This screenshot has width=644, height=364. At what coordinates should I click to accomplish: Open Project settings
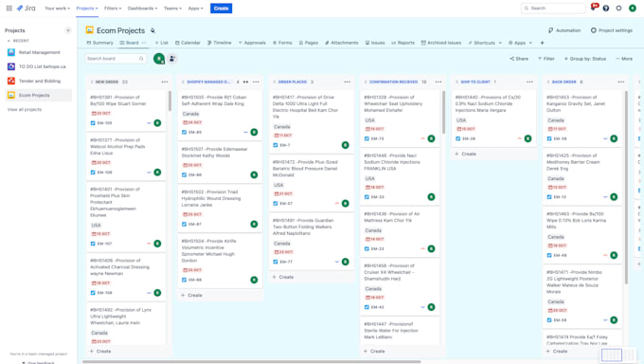pyautogui.click(x=612, y=30)
